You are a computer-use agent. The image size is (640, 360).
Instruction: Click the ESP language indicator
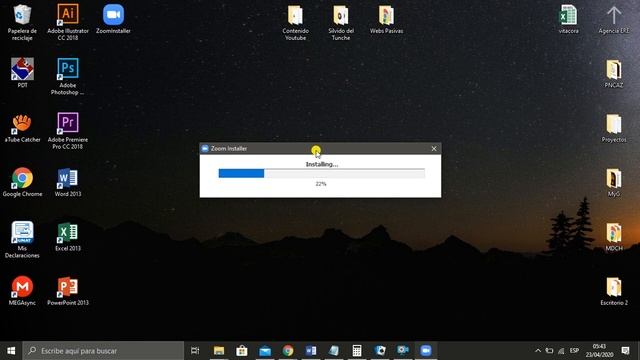tap(574, 351)
